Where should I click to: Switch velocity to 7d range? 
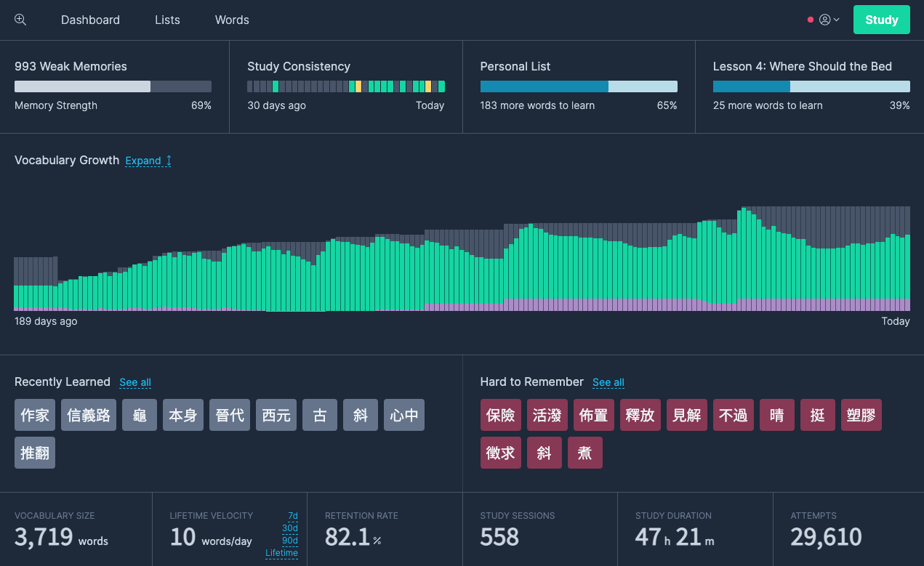292,516
